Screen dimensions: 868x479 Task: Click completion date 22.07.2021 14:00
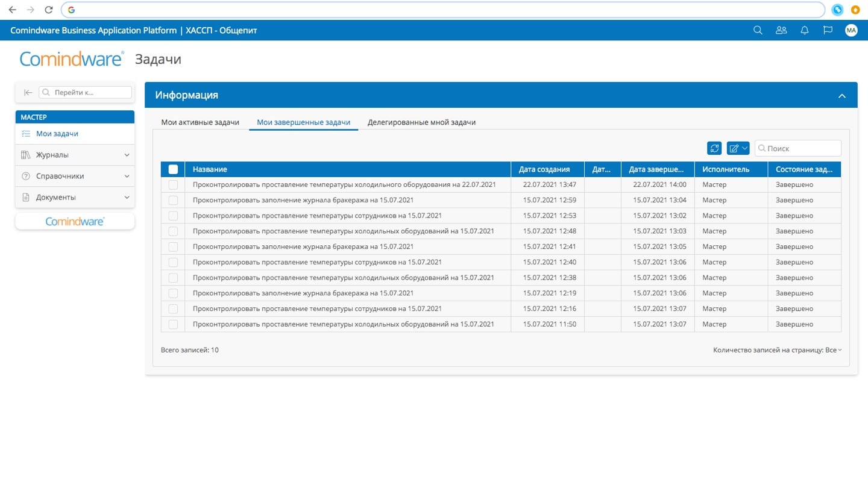click(x=659, y=184)
